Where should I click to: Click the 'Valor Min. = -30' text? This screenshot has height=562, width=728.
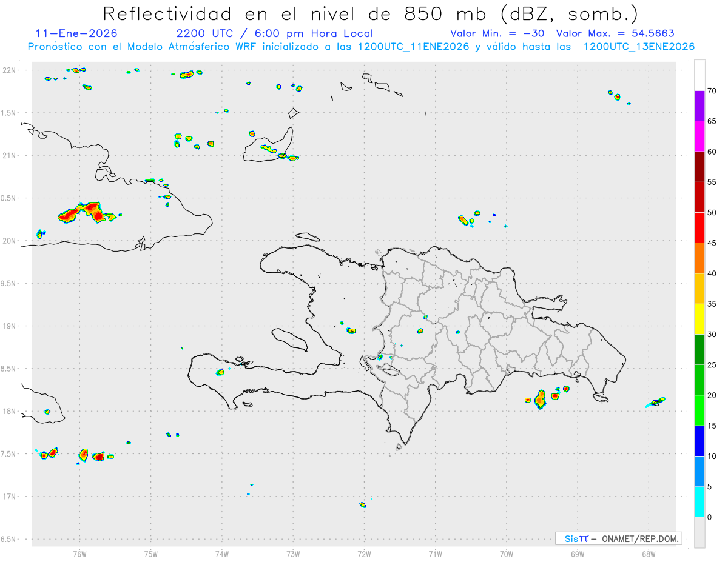click(x=497, y=33)
